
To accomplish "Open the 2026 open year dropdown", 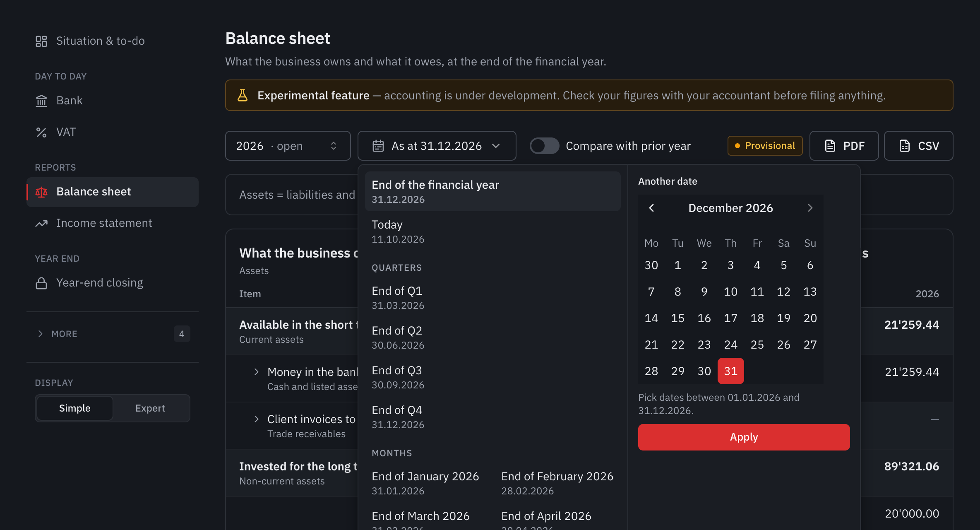I will click(288, 146).
